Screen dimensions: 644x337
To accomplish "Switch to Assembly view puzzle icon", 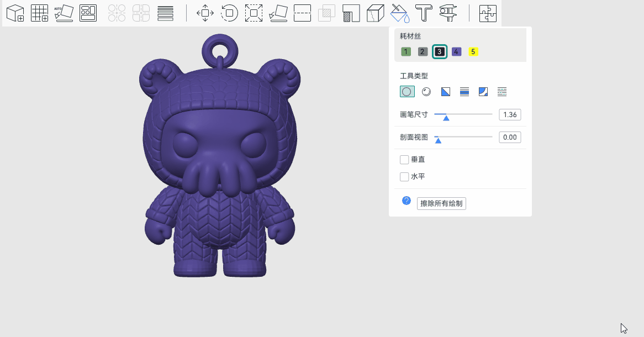I will coord(488,13).
